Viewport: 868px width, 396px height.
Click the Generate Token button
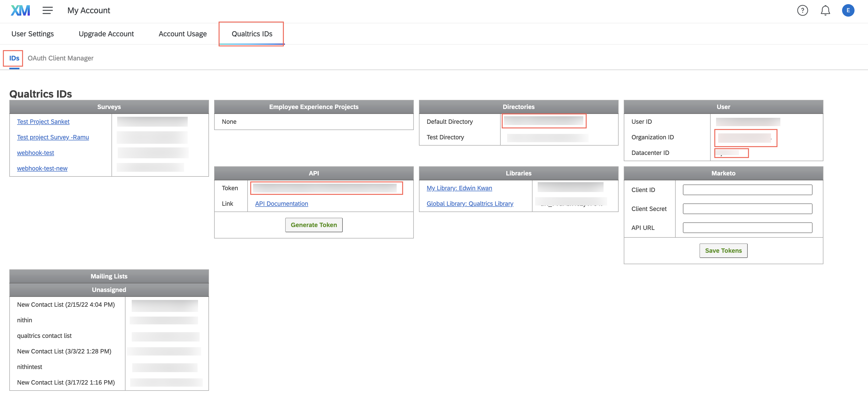(314, 225)
